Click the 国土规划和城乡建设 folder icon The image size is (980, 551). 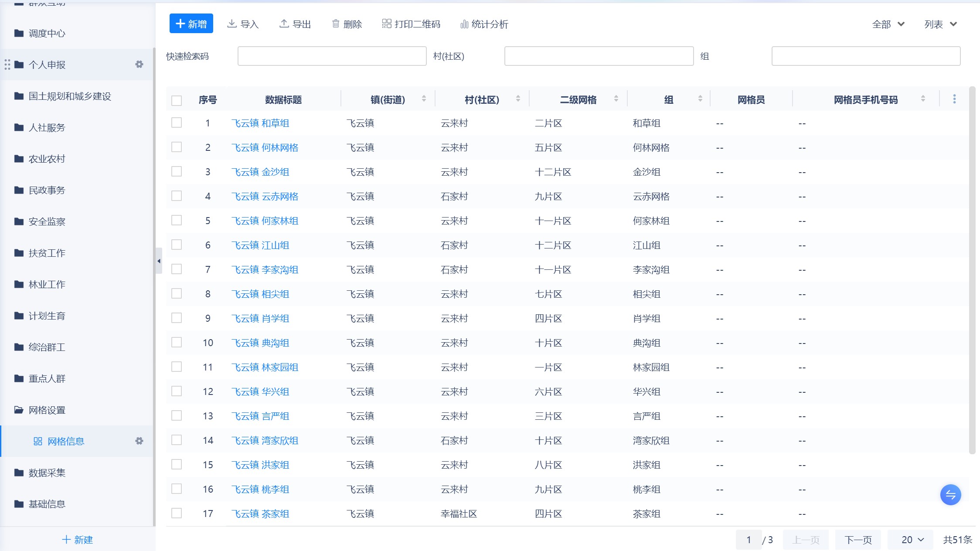19,96
